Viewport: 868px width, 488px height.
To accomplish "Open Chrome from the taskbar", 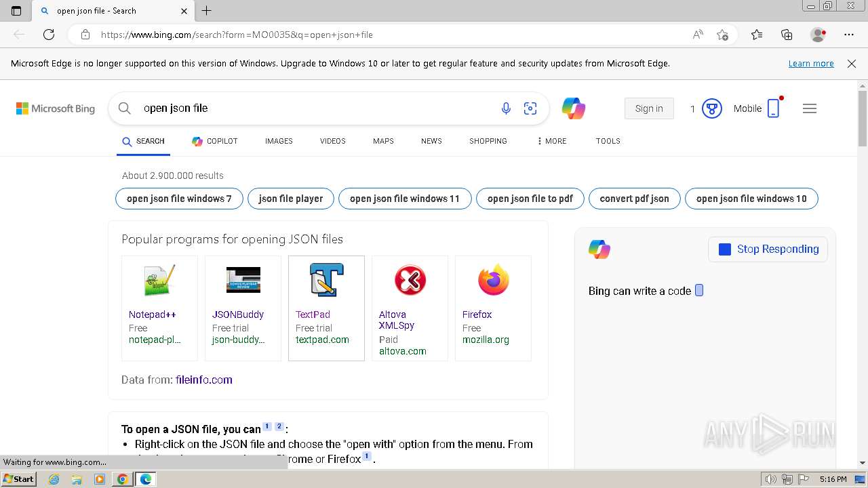I will pos(123,479).
